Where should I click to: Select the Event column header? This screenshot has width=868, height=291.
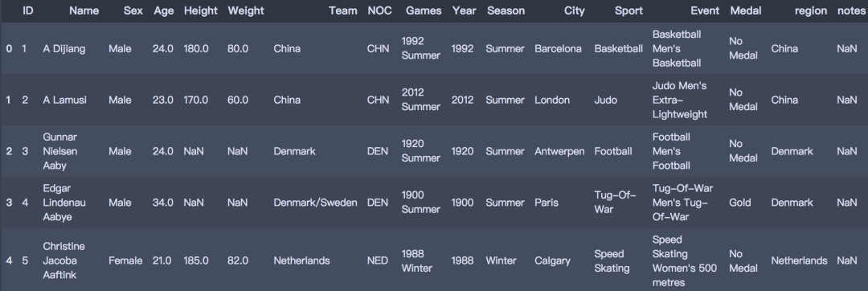(x=706, y=10)
